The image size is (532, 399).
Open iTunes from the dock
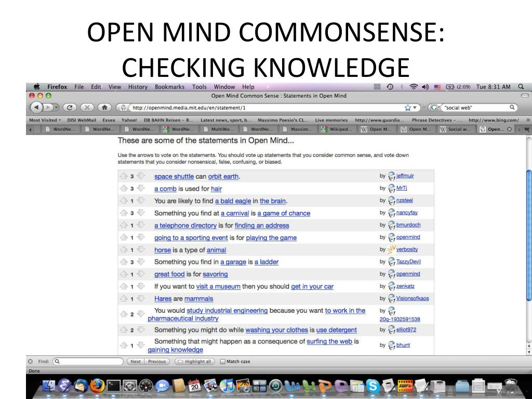227,386
